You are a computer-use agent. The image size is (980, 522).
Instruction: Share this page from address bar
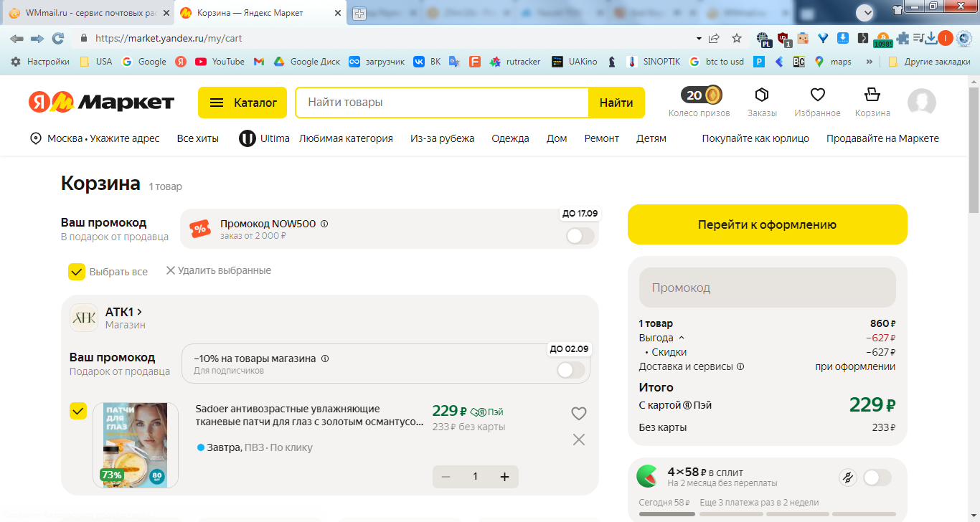(x=715, y=38)
